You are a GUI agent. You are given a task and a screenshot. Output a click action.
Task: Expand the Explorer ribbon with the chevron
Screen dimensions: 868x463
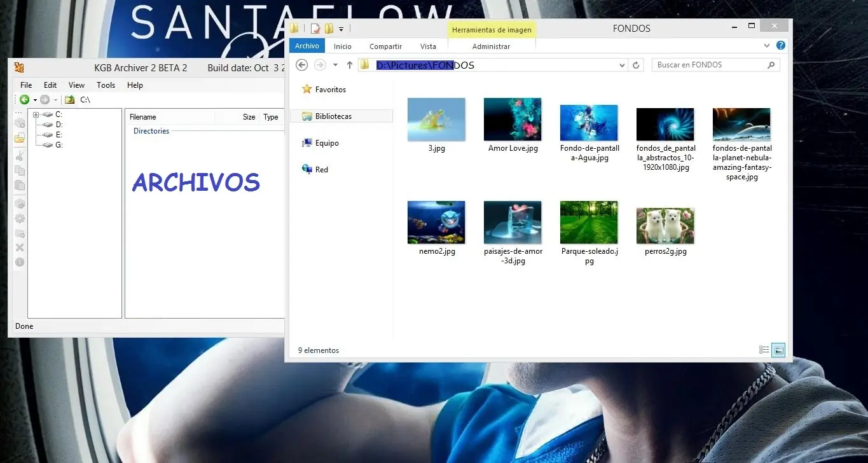click(x=766, y=46)
